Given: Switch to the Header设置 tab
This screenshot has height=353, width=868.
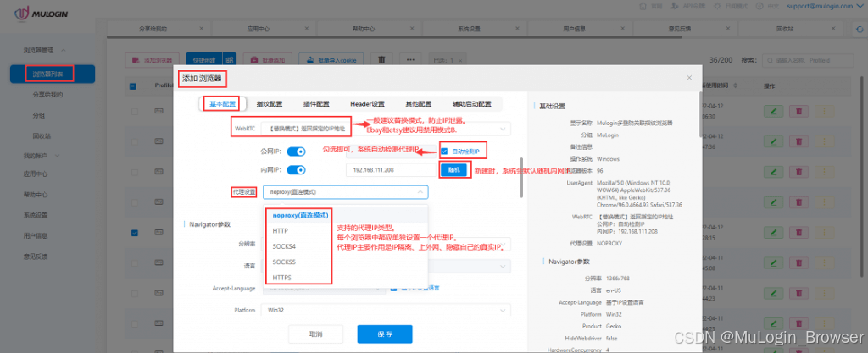Looking at the screenshot, I should [367, 104].
